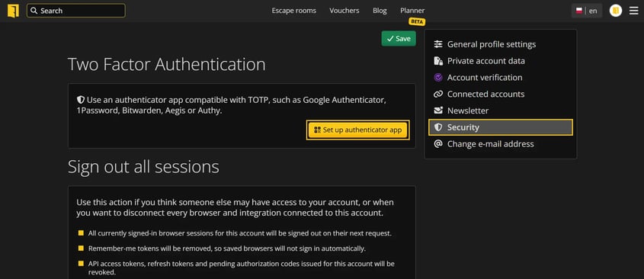
Task: Click the QR code icon on authenticator button
Action: click(x=317, y=130)
